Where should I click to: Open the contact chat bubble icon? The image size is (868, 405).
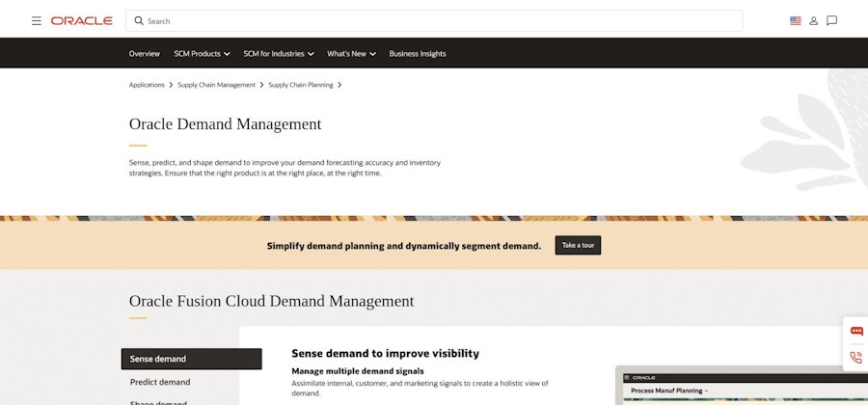pyautogui.click(x=831, y=21)
